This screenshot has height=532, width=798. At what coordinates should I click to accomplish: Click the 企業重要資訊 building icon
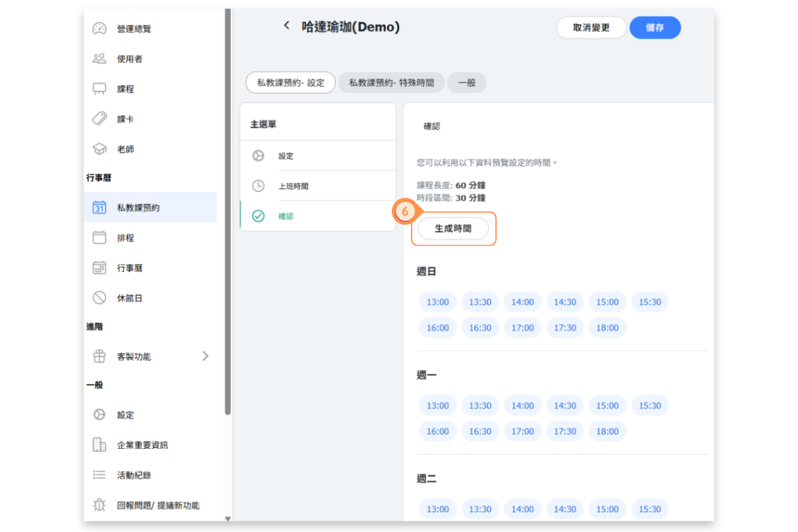(99, 445)
